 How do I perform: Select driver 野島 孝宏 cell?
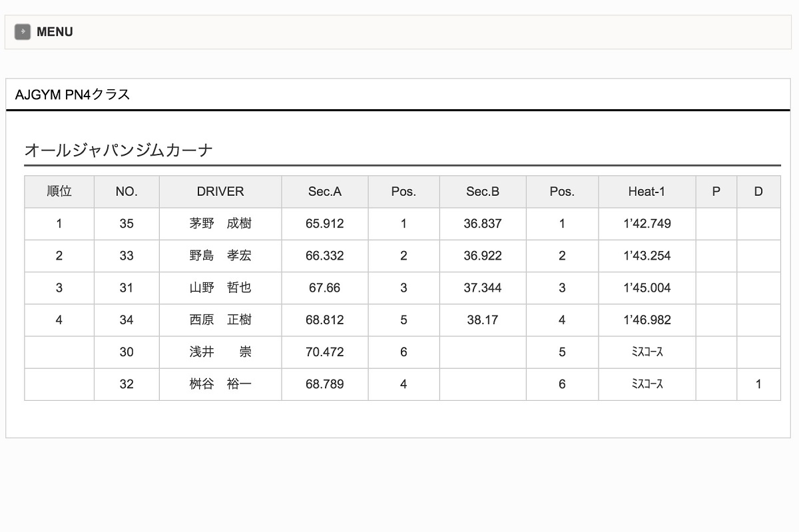click(x=220, y=256)
